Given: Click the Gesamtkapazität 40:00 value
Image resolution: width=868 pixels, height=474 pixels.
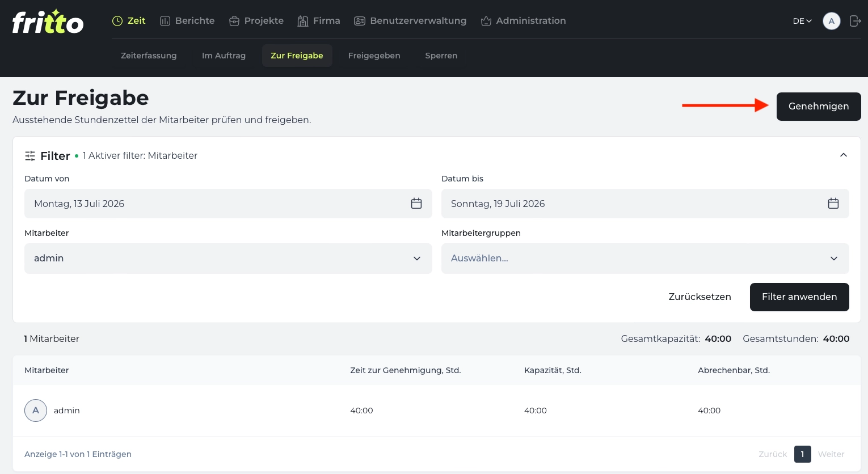Looking at the screenshot, I should 718,338.
